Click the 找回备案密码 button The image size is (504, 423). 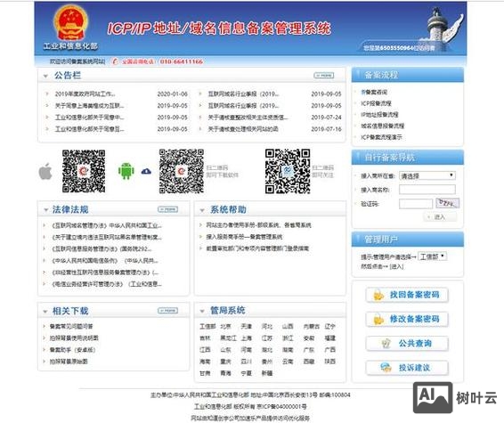point(407,295)
